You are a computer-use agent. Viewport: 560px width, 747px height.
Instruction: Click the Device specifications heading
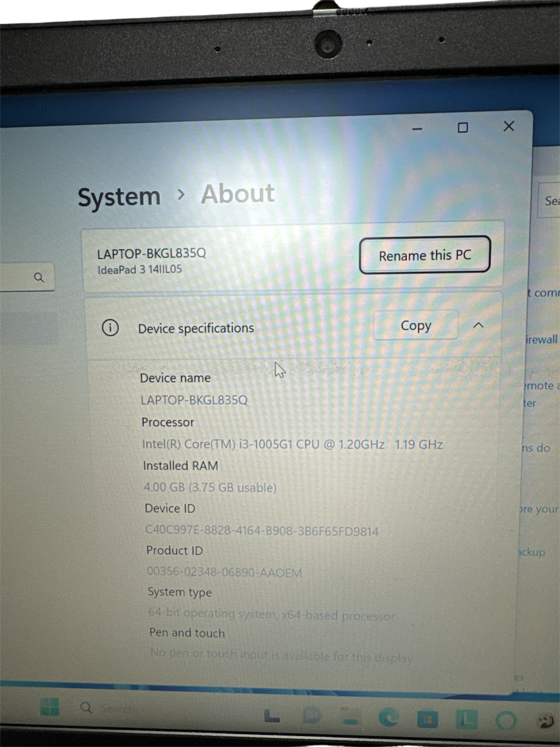tap(196, 328)
